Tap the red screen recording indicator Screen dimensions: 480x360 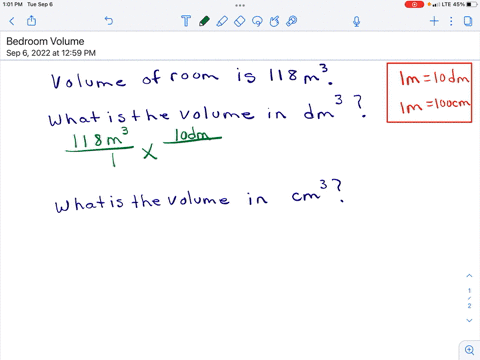[414, 4]
